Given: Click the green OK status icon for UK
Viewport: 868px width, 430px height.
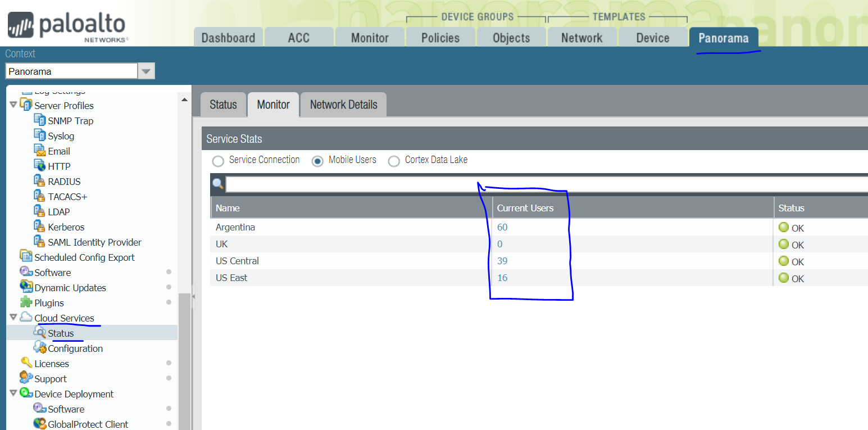Looking at the screenshot, I should pyautogui.click(x=784, y=245).
